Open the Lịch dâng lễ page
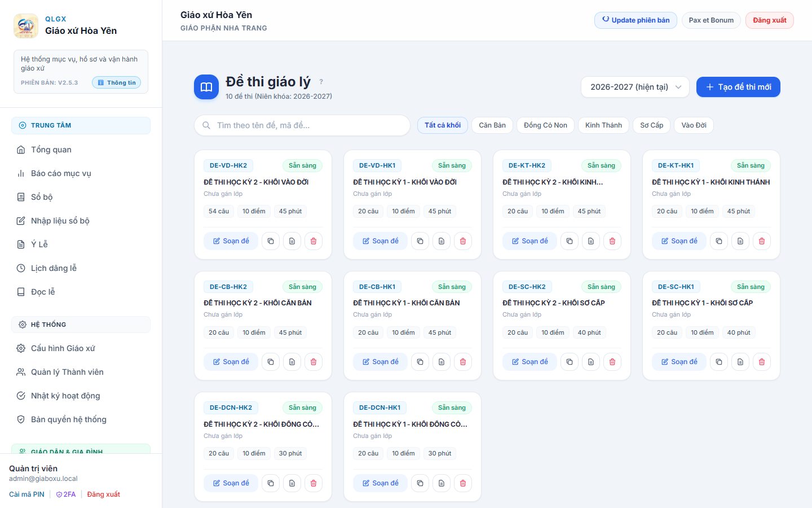 81,268
